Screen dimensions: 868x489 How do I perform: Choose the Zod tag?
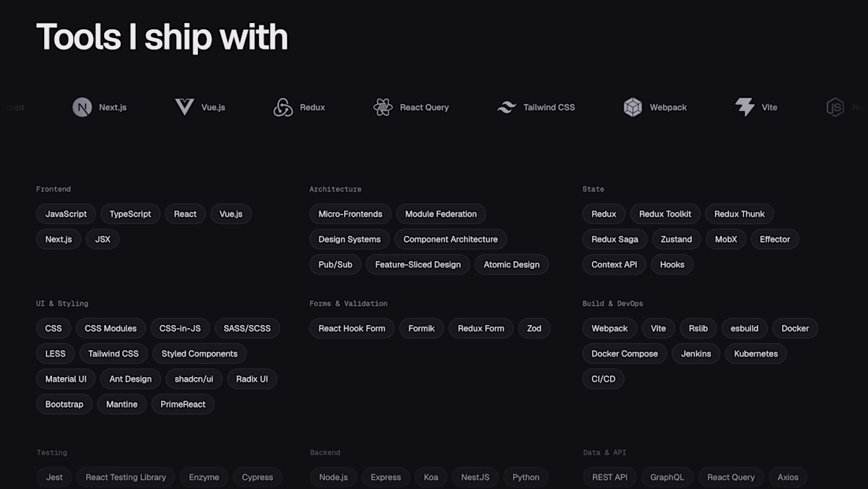(534, 329)
